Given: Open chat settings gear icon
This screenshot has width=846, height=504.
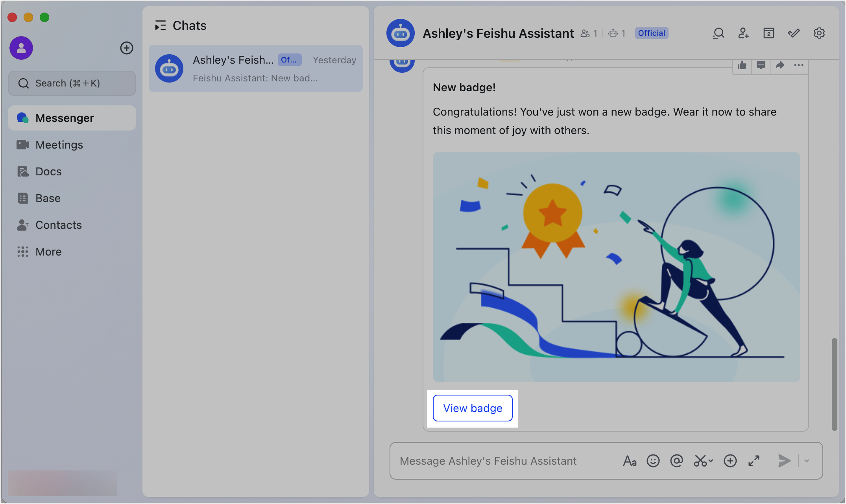Looking at the screenshot, I should [x=819, y=33].
